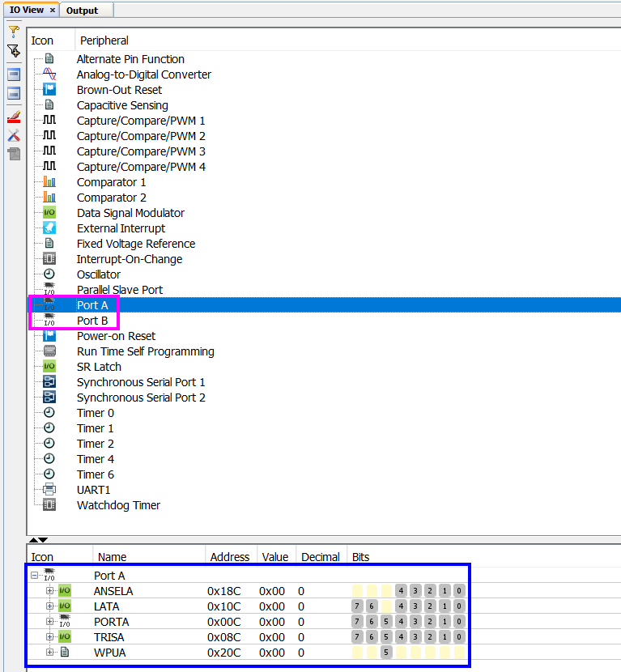Click the External Interrupt icon
Screen dimensions: 621x672
click(49, 228)
